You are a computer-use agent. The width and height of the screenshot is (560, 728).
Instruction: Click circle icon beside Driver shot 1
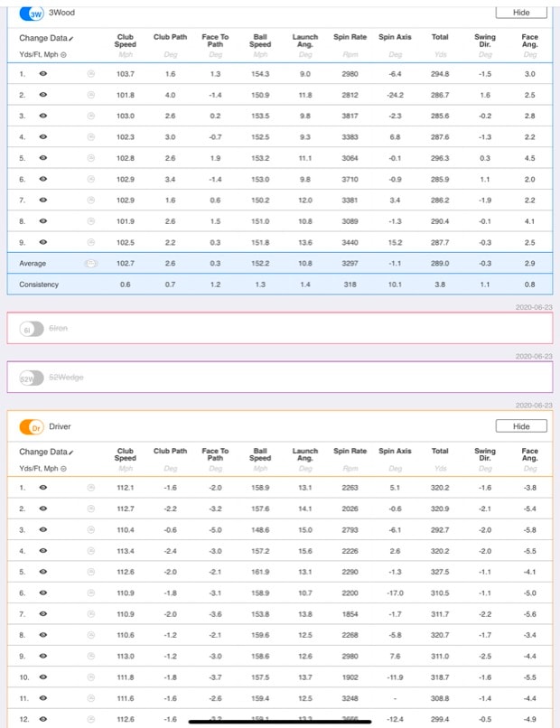90,487
